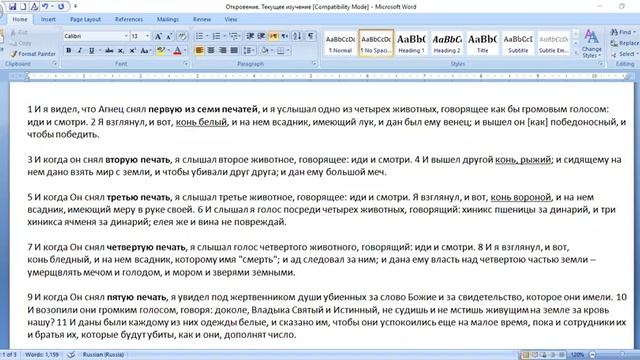Toggle show paragraph marks
The height and width of the screenshot is (360, 640).
coord(311,36)
